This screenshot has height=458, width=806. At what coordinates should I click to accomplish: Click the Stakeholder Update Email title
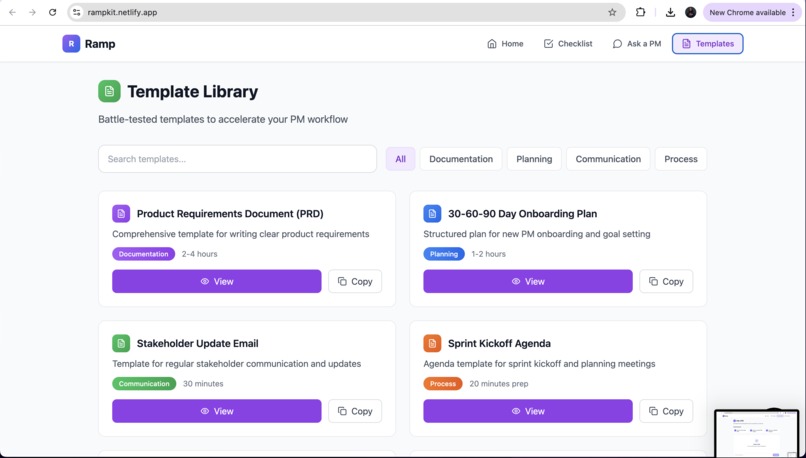coord(197,343)
